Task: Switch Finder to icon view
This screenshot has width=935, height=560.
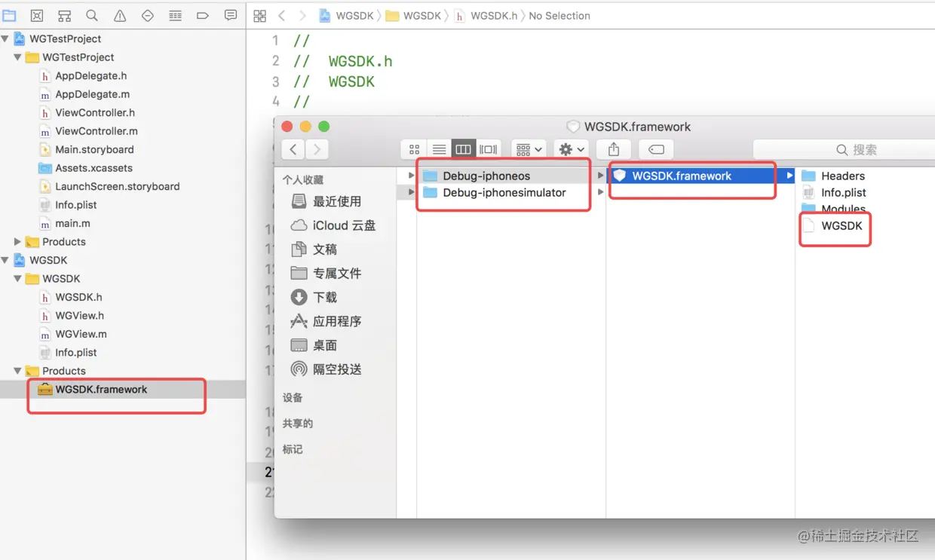Action: point(414,149)
